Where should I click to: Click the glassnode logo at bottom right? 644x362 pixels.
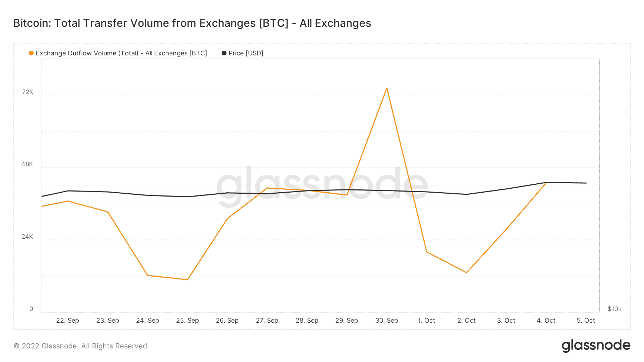point(596,346)
